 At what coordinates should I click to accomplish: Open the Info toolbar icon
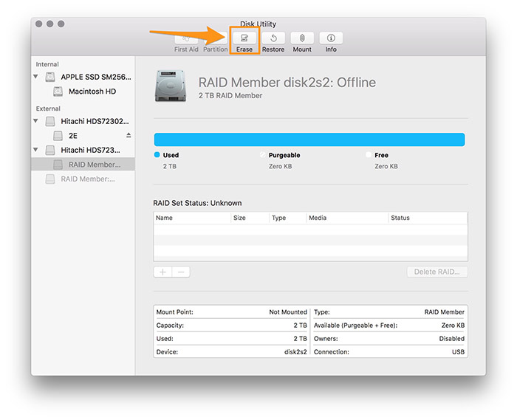(x=331, y=38)
